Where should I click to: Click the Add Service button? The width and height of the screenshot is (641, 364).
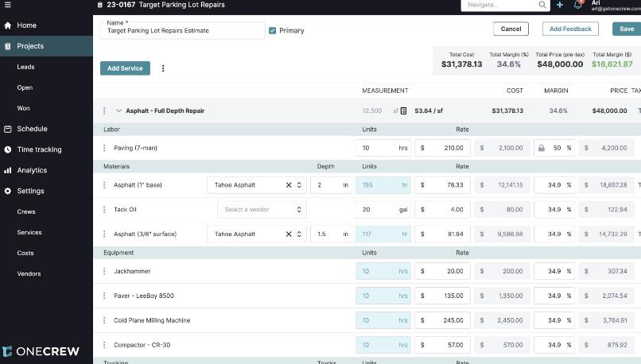click(125, 68)
